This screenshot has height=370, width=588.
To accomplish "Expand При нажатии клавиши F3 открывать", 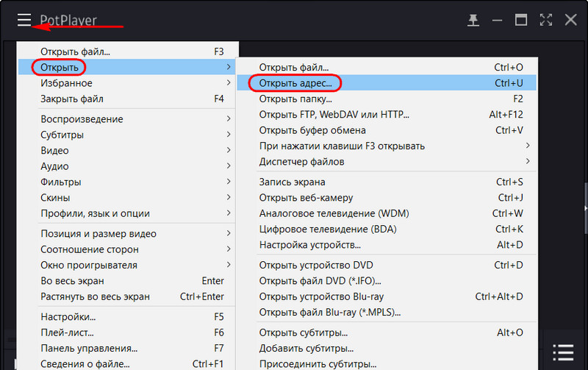I will [x=387, y=146].
